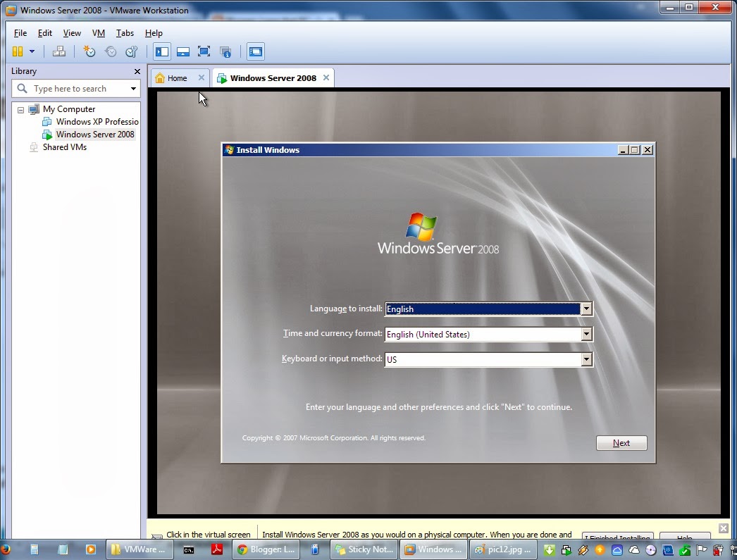This screenshot has height=560, width=737.
Task: Switch to the Blogger Chrome taskbar button
Action: 266,549
